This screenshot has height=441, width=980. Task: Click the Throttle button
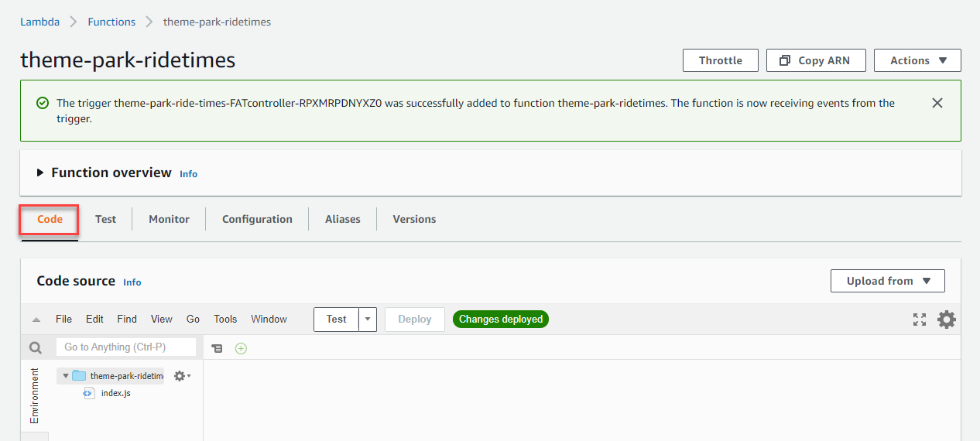pyautogui.click(x=720, y=60)
